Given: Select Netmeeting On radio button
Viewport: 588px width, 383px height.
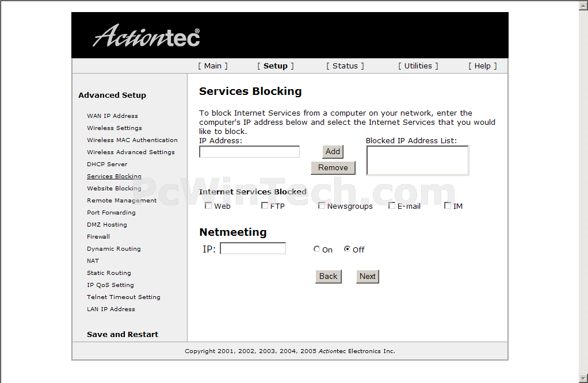Looking at the screenshot, I should (x=317, y=249).
